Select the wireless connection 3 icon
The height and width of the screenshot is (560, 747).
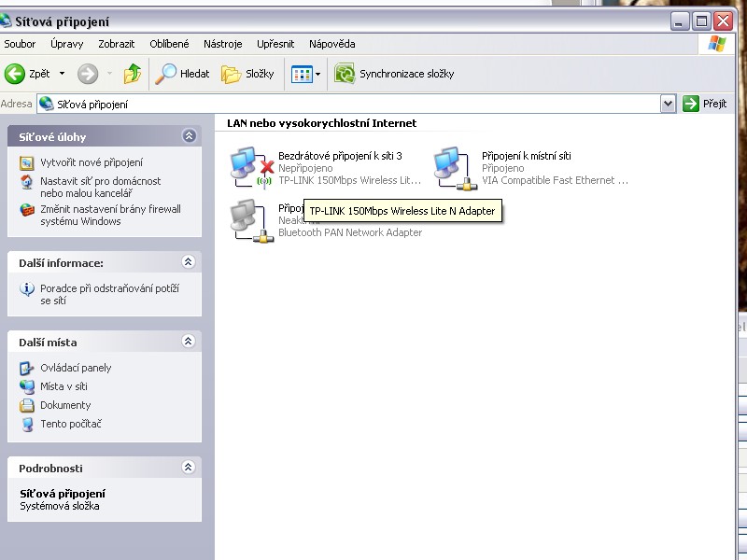point(251,168)
